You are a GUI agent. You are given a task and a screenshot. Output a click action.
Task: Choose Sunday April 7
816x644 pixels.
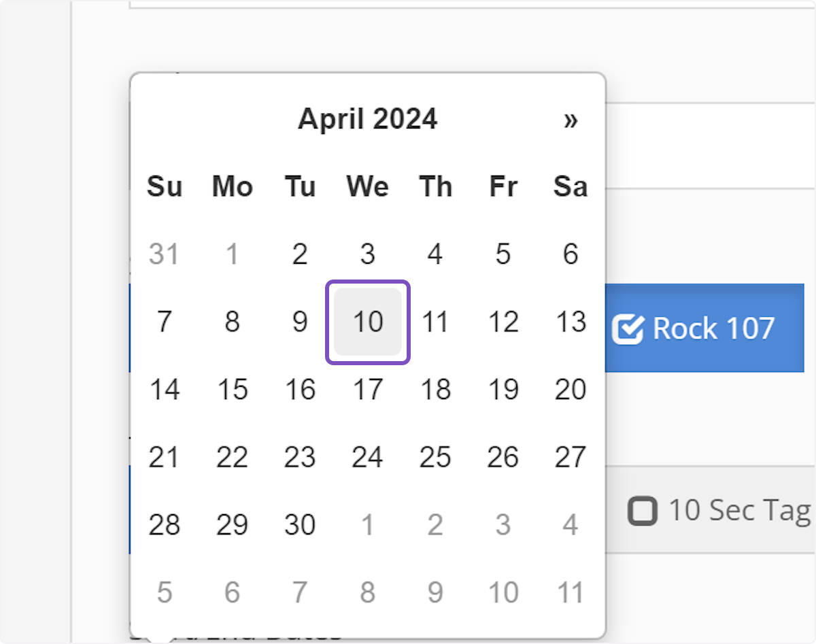164,322
